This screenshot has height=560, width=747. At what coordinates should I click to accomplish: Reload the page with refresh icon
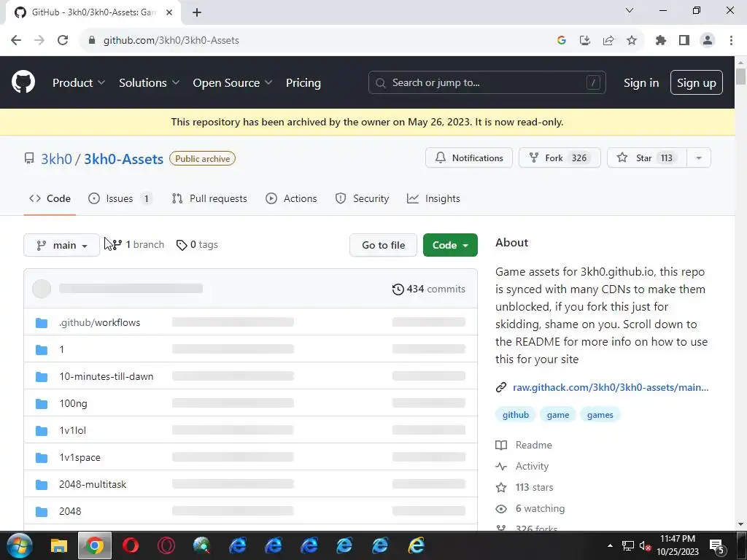tap(63, 41)
